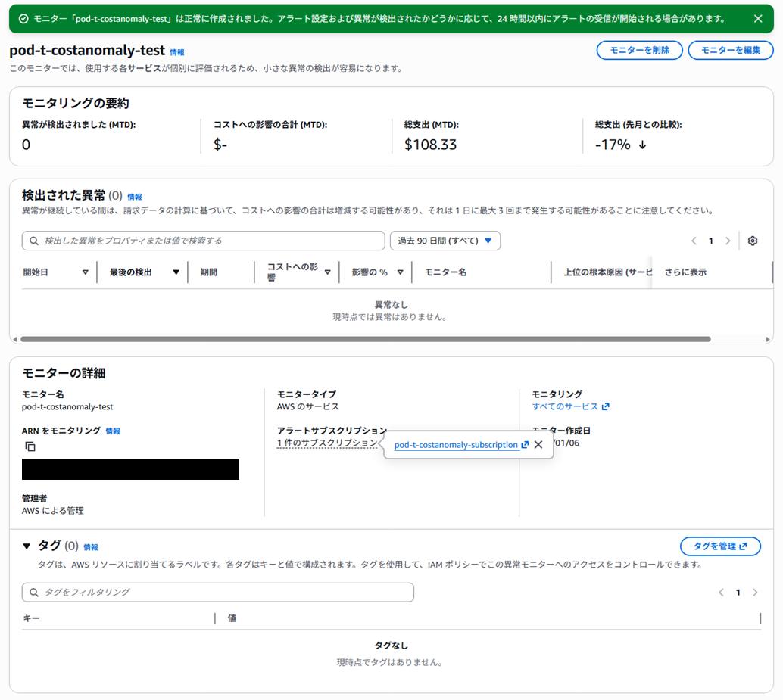Click the AWS のサービス monitor type value

tap(308, 406)
